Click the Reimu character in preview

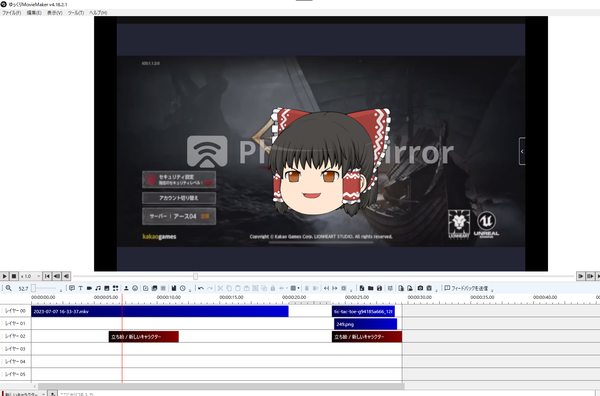[329, 161]
